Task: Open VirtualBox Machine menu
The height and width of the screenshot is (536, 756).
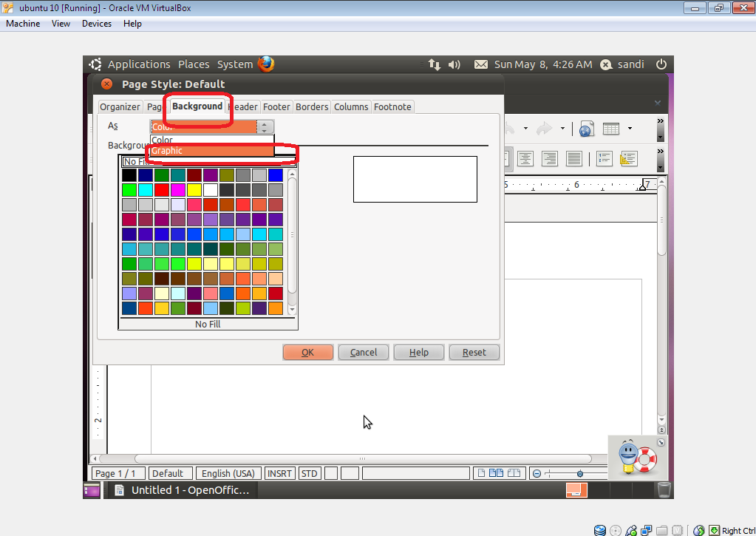Action: 23,24
